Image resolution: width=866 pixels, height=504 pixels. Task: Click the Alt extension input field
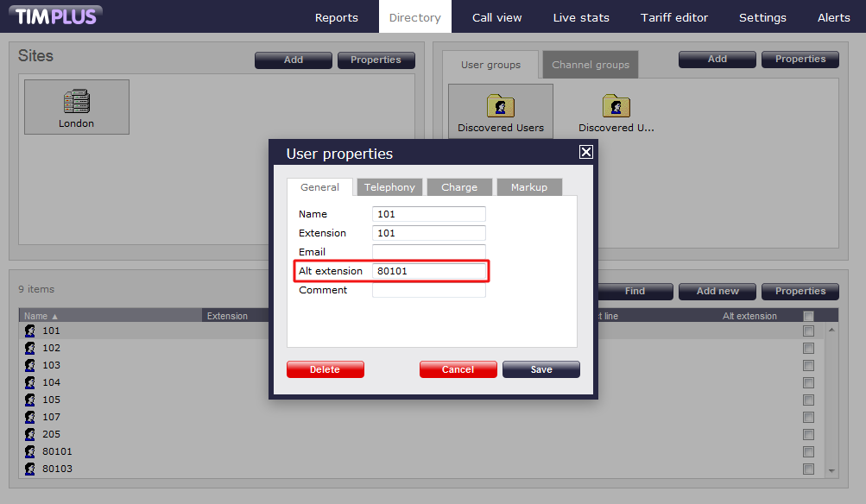(x=428, y=271)
